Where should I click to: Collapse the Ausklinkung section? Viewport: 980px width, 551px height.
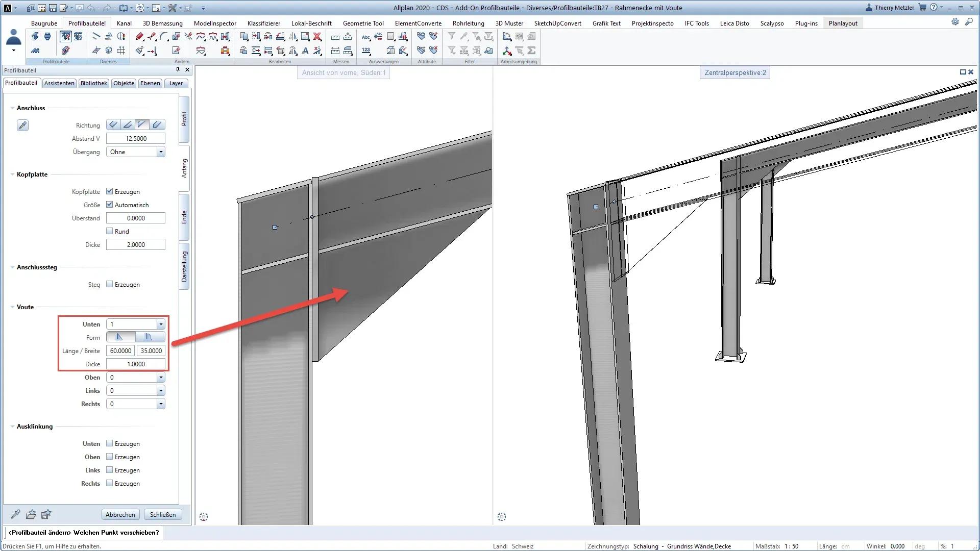coord(12,427)
